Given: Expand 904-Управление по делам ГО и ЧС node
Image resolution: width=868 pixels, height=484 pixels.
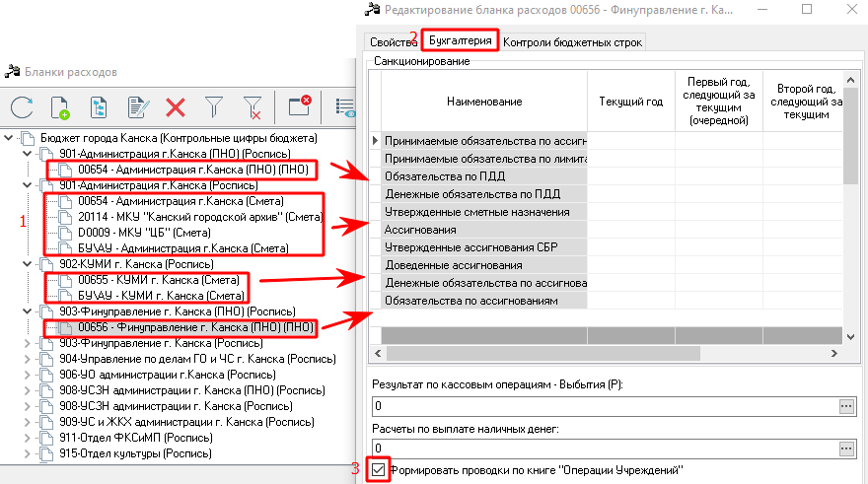Looking at the screenshot, I should click(28, 359).
